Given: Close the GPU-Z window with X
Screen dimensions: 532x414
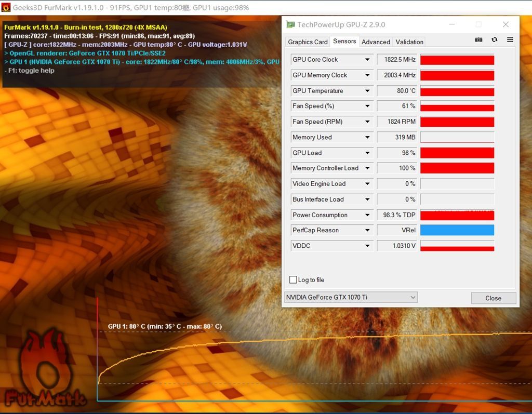Looking at the screenshot, I should tap(506, 24).
